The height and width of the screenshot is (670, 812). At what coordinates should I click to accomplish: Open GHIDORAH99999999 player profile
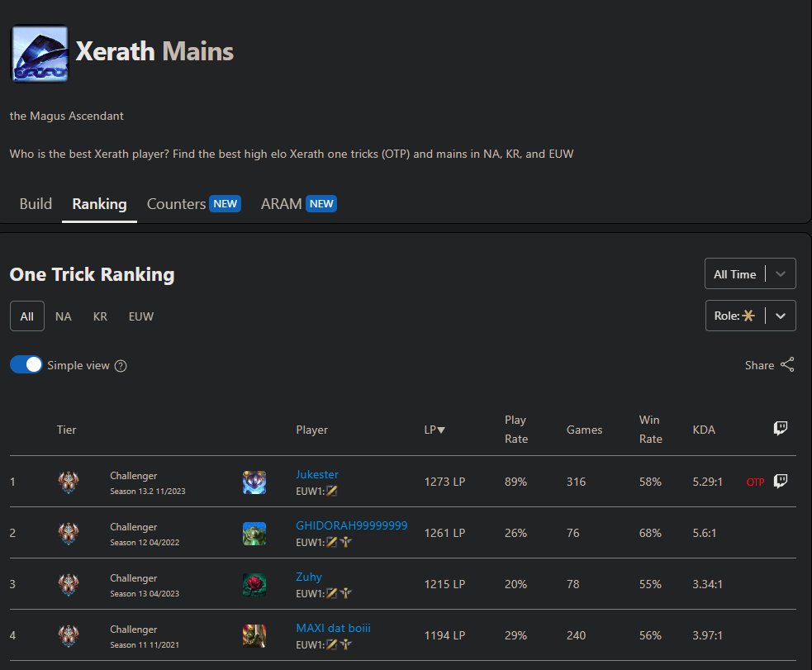(x=352, y=525)
